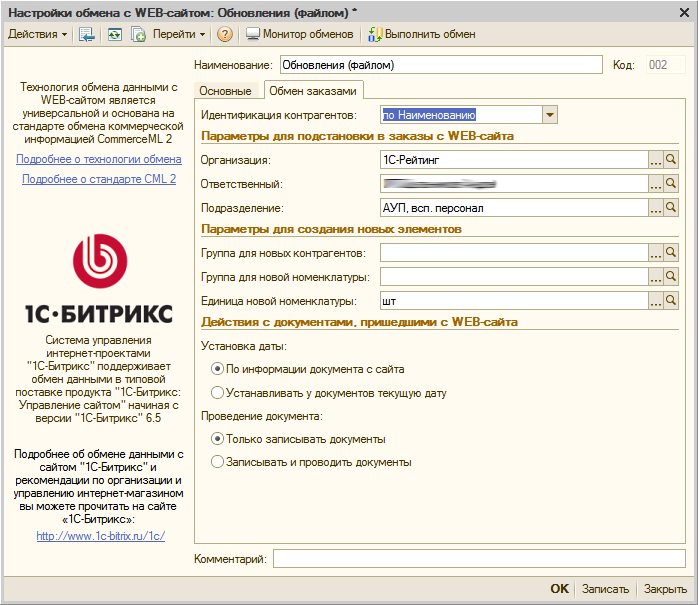Click the first toolbar icon after Действия
Viewport: 698px width, 605px height.
click(87, 34)
